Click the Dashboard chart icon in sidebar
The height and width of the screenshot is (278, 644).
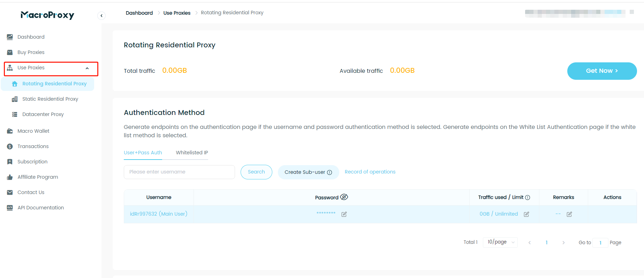pos(10,37)
